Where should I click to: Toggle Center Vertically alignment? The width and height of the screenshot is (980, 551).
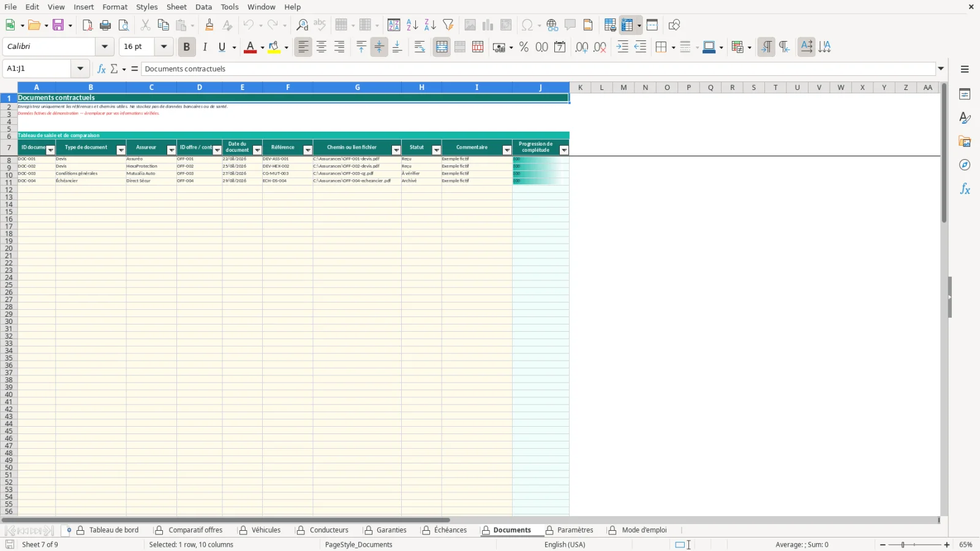(379, 47)
